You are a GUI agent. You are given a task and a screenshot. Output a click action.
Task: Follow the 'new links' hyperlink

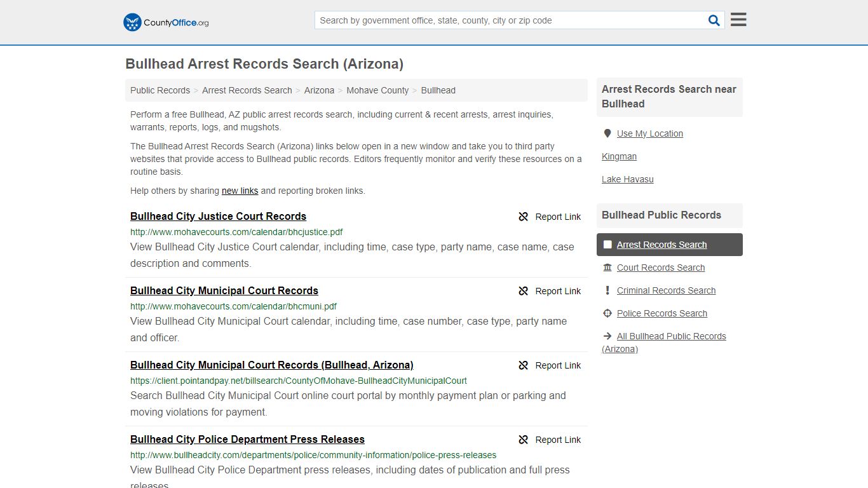[x=240, y=191]
